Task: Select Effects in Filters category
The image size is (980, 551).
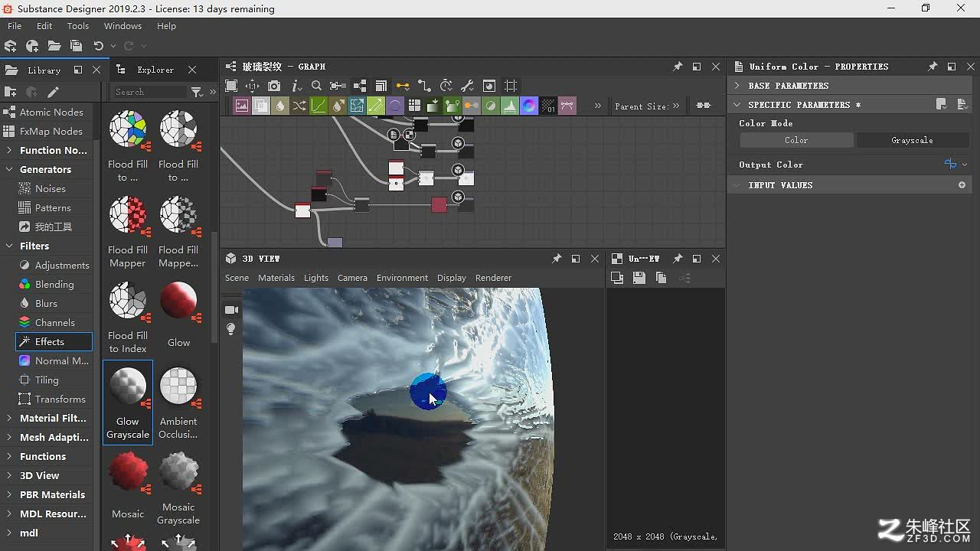Action: coord(54,341)
